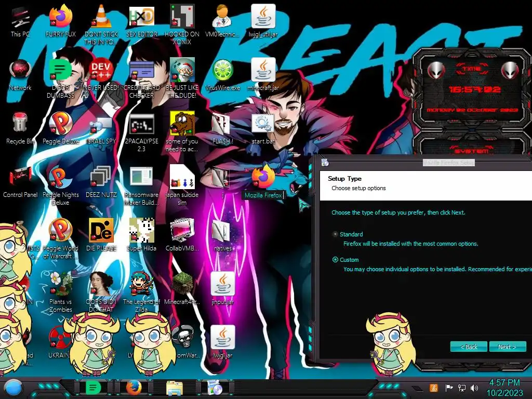Screen dimensions: 532x399
Task: Open the Java update tray icon
Action: (434, 388)
